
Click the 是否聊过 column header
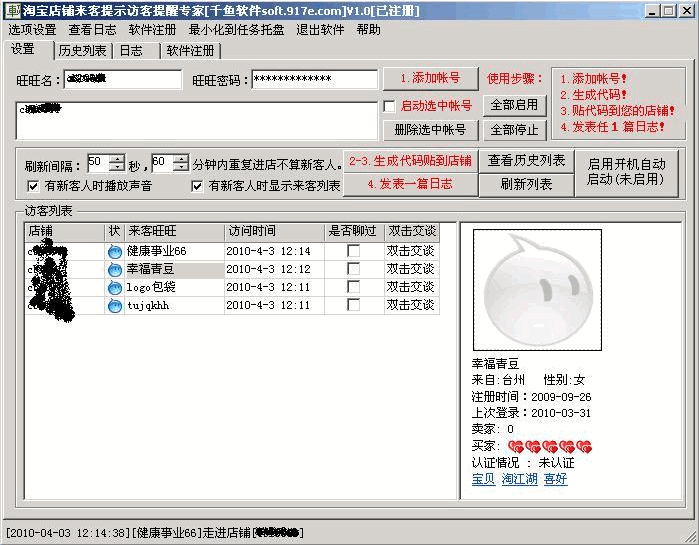(x=354, y=232)
